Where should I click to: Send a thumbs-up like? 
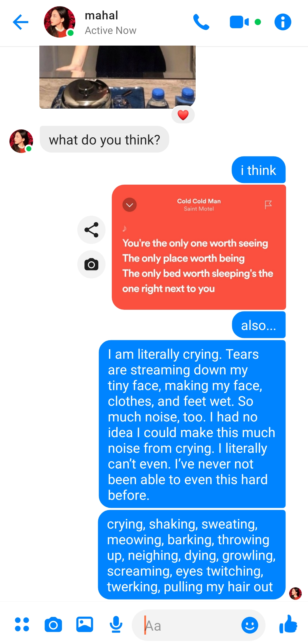click(x=288, y=624)
